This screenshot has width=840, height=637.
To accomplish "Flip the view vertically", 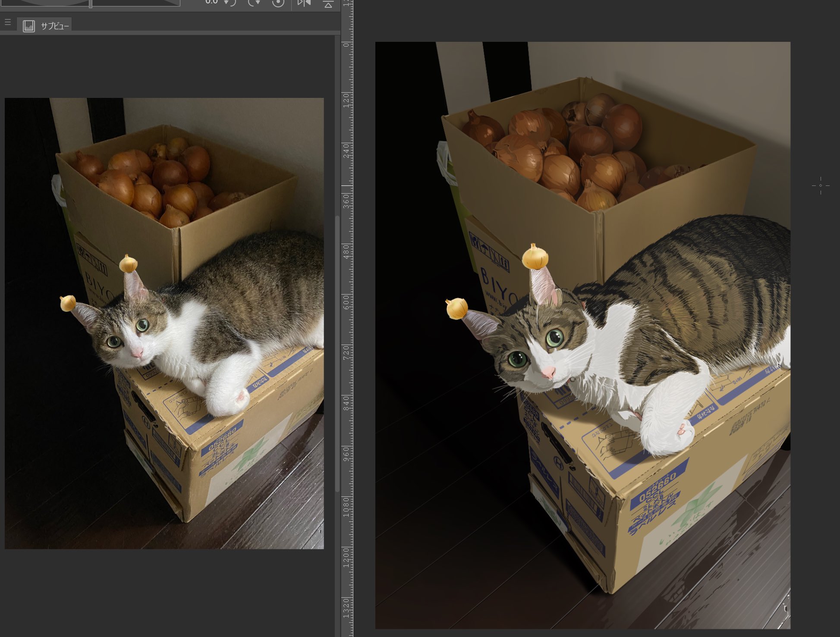I will (x=328, y=4).
